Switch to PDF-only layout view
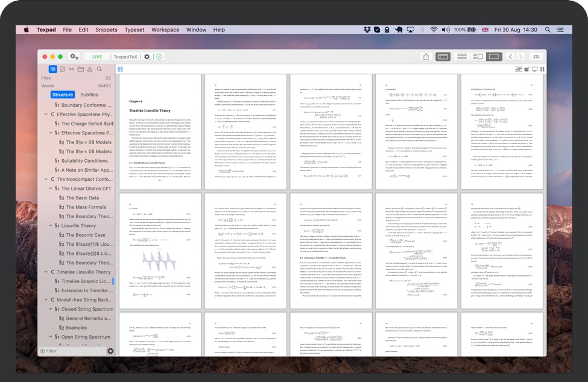Screen dimensions: 588x382 [x=494, y=57]
